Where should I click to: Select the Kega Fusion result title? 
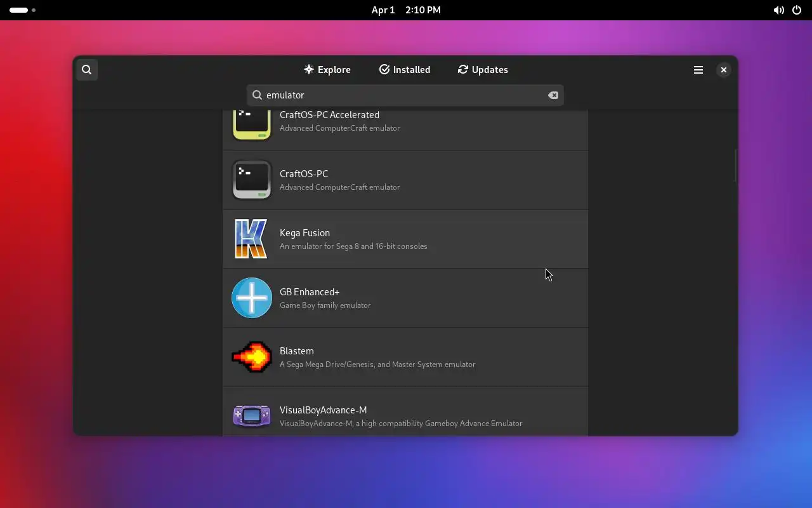304,233
